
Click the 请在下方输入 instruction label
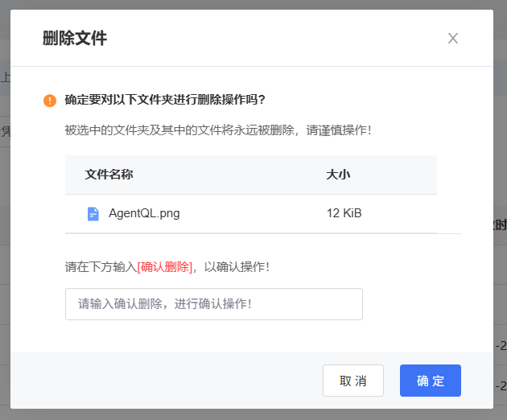click(101, 266)
